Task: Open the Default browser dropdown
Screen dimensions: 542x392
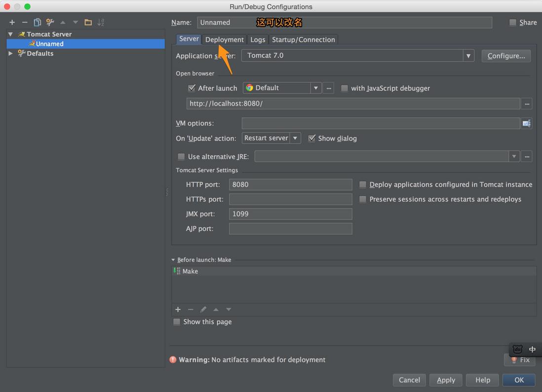Action: click(x=315, y=88)
